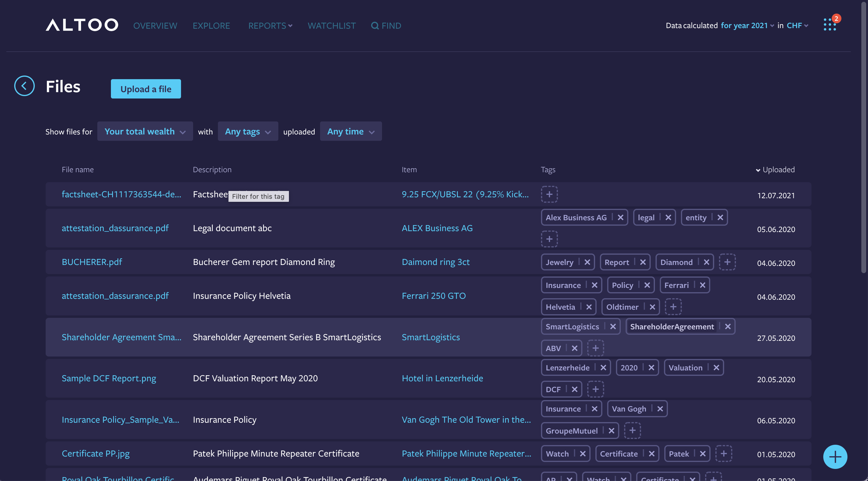This screenshot has height=481, width=868.
Task: Remove the legal tag
Action: click(x=668, y=218)
